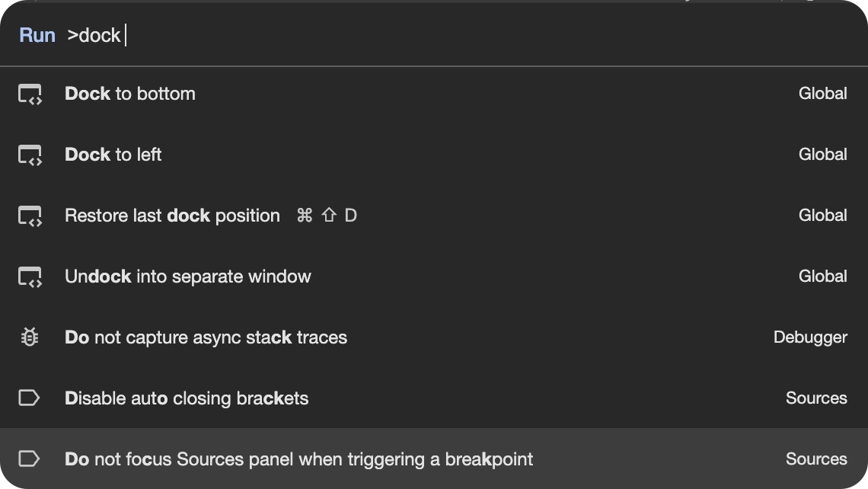Run Restore last dock position

pos(172,215)
